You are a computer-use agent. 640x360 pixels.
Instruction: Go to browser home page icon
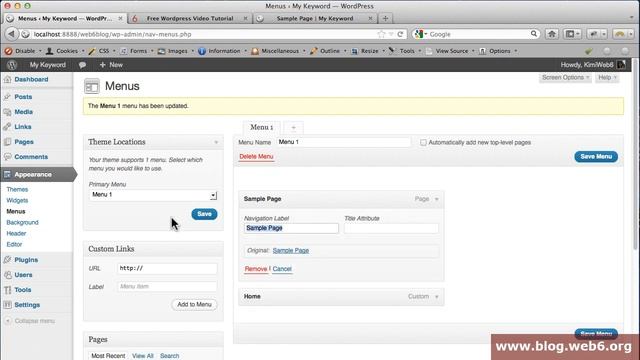[x=552, y=34]
